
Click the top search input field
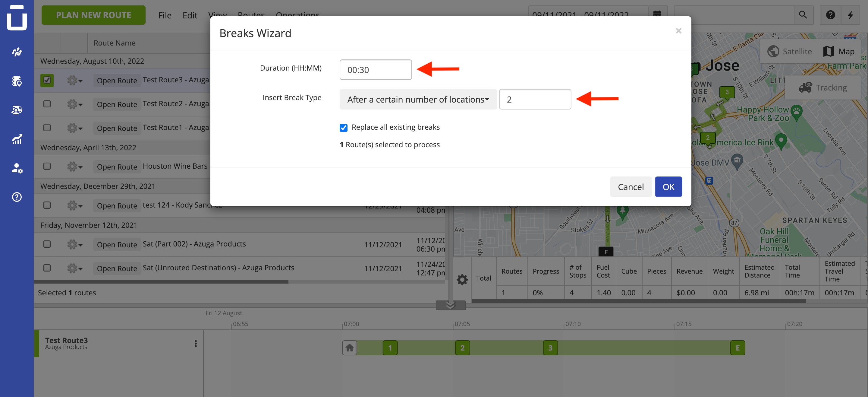click(x=734, y=15)
